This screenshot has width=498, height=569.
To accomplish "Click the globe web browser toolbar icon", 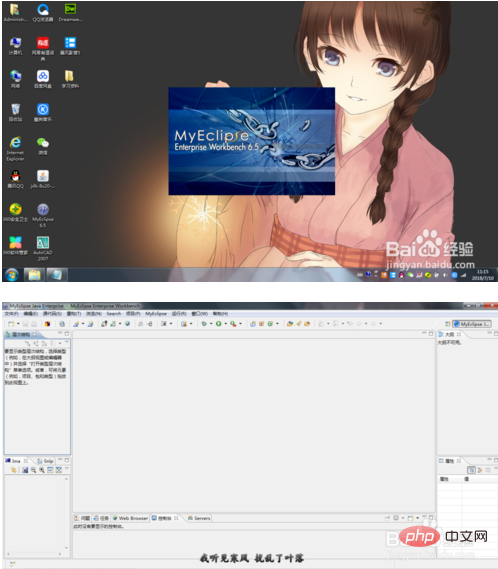I will 127,324.
